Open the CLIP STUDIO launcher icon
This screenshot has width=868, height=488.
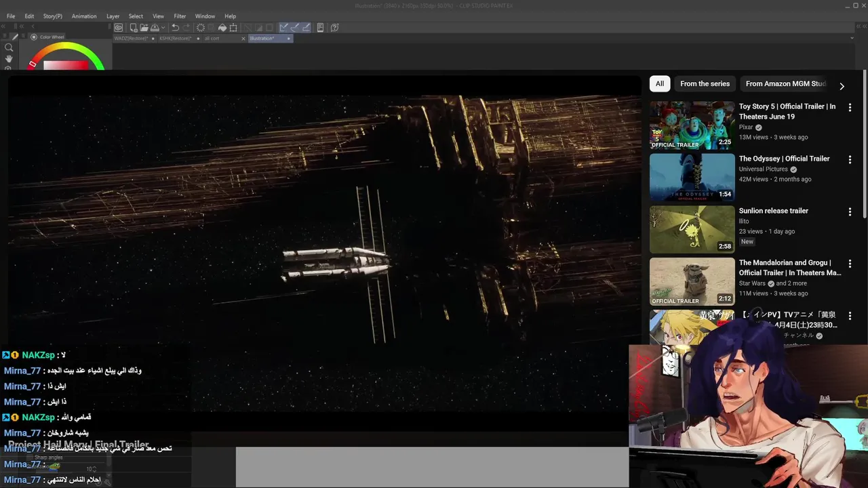point(118,28)
